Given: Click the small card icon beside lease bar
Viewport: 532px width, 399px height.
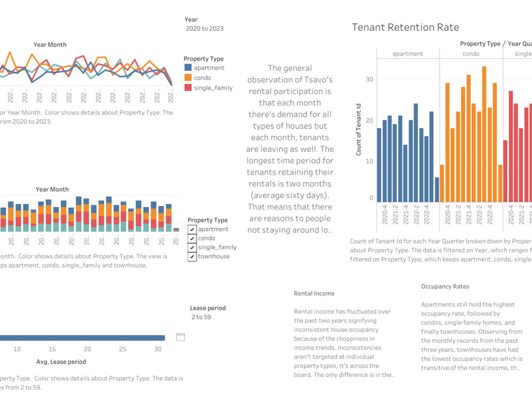Looking at the screenshot, I should 181,337.
